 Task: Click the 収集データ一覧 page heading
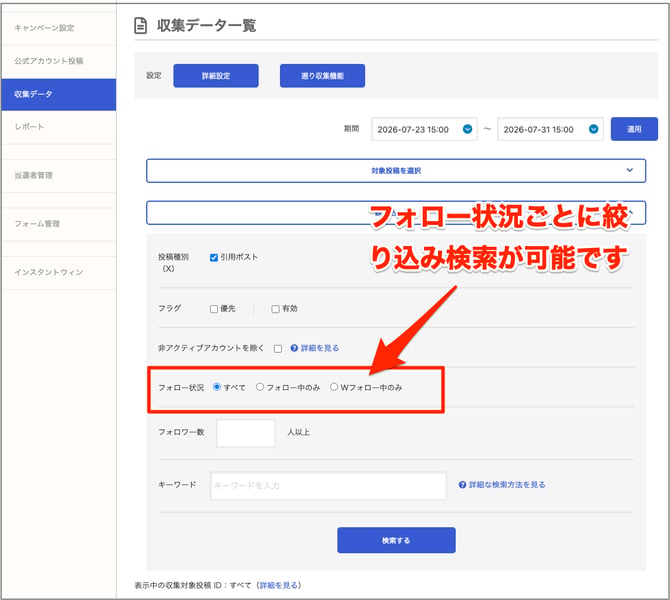(x=206, y=26)
